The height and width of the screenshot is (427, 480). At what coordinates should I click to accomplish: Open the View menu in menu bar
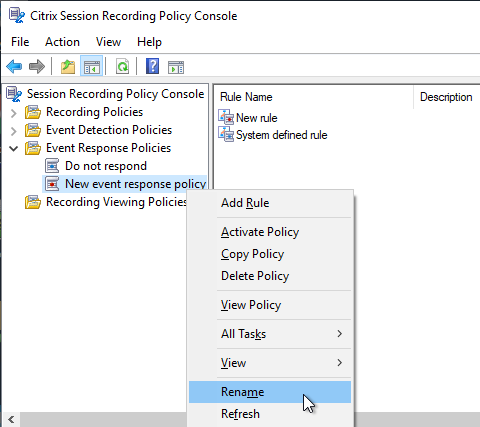click(x=108, y=42)
